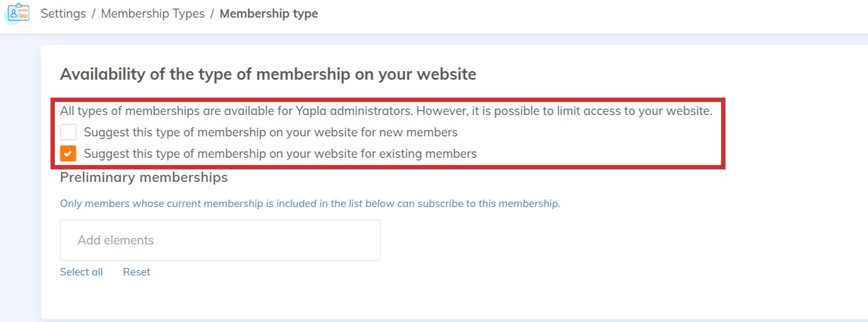868x322 pixels.
Task: Click the Preliminary memberships heading
Action: (x=144, y=177)
